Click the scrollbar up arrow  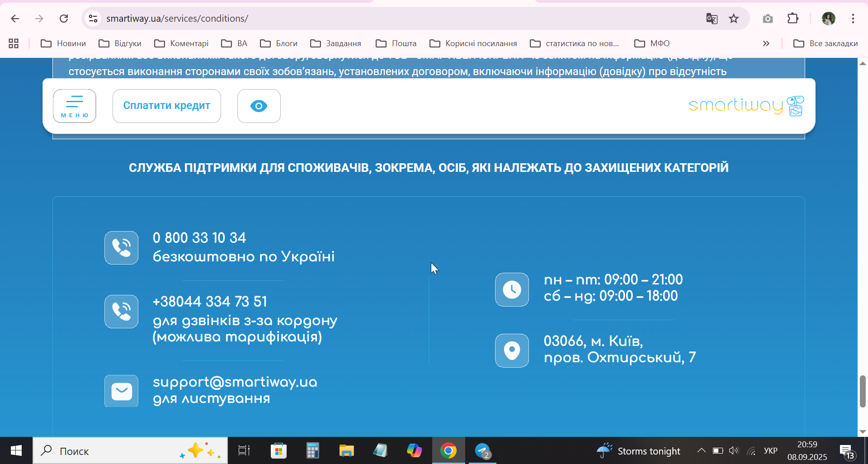coord(863,63)
